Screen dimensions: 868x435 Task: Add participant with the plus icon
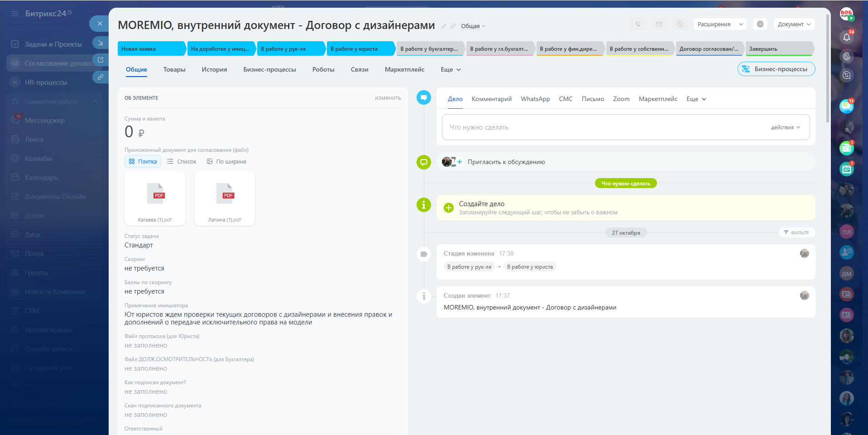pos(460,162)
